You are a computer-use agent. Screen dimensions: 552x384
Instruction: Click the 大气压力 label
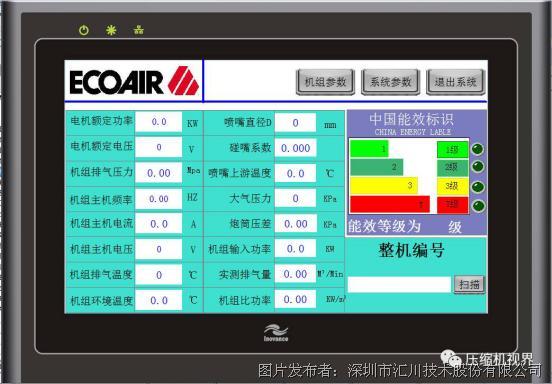(x=250, y=199)
